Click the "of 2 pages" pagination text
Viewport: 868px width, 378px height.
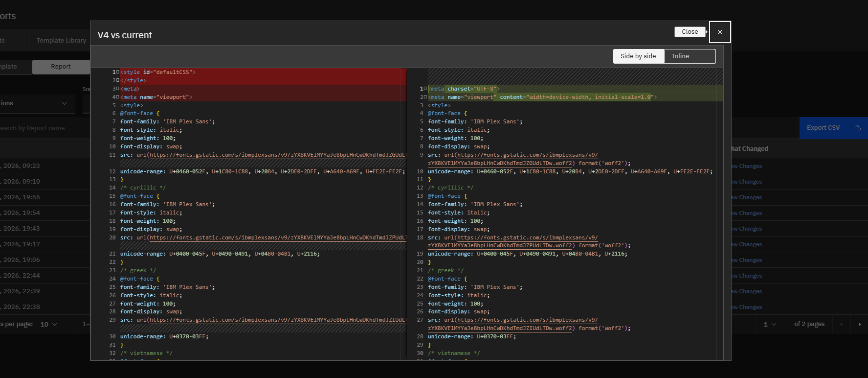tap(809, 324)
